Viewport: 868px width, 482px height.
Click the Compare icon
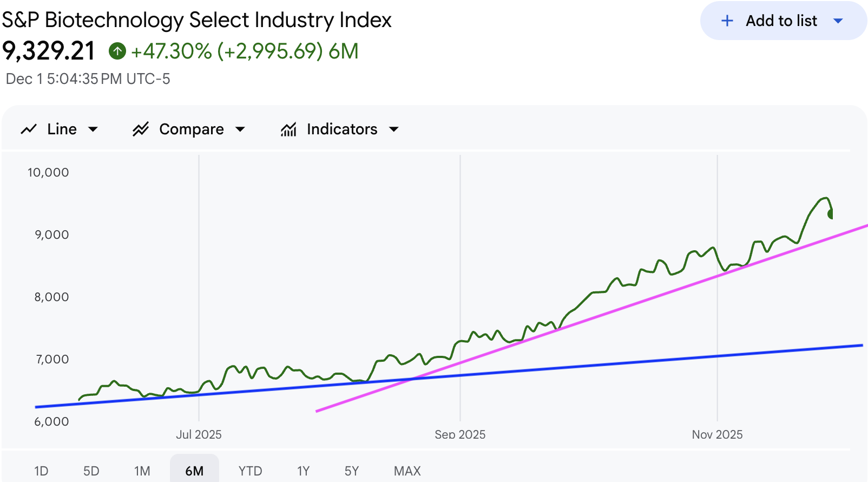(141, 129)
